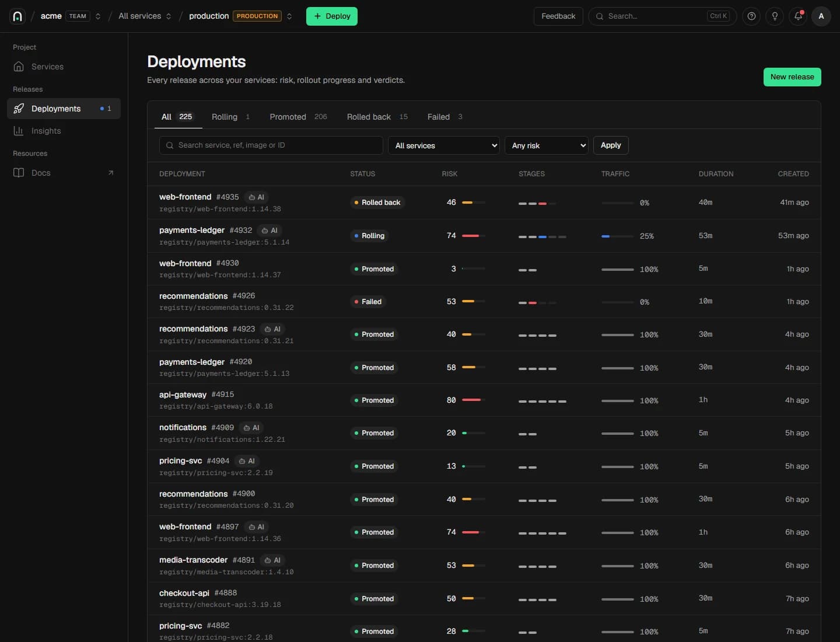Click the Failed status badge of recommendations #4926
This screenshot has width=840, height=642.
tap(367, 302)
